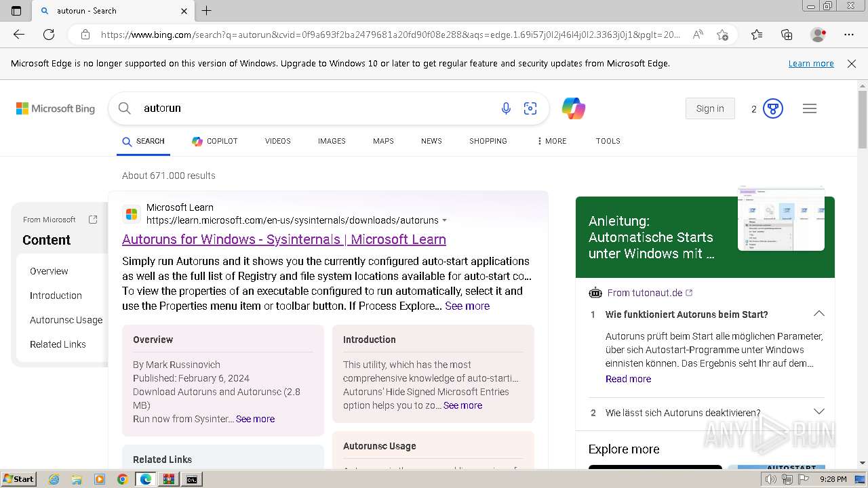This screenshot has width=868, height=488.
Task: Open the Favorites list icon
Action: (757, 35)
